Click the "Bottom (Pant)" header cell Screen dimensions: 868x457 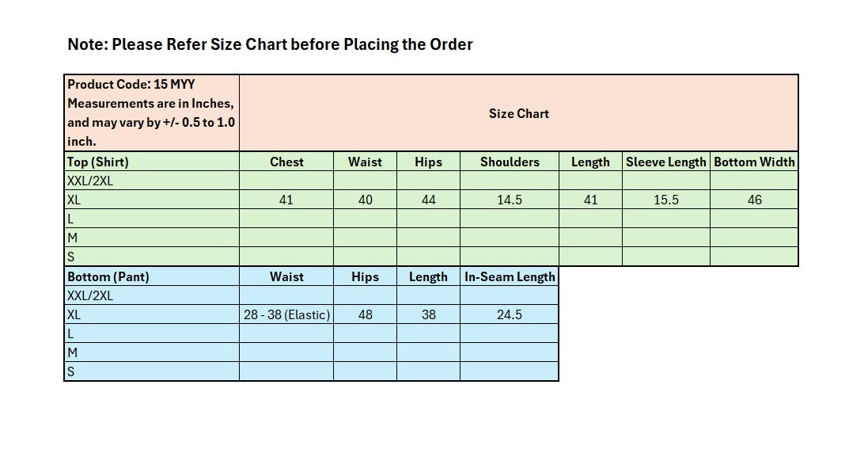[x=151, y=276]
